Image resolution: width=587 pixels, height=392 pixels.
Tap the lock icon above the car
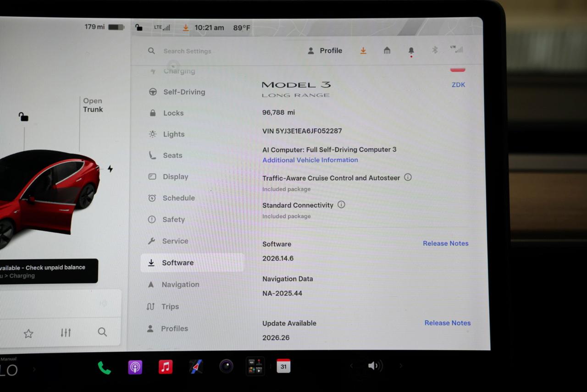23,117
